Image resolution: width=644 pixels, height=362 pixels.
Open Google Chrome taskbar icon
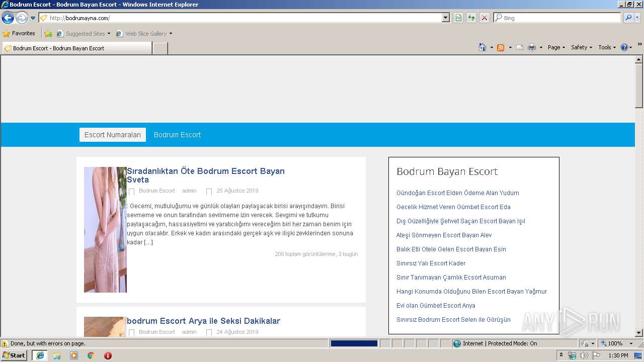point(91,355)
